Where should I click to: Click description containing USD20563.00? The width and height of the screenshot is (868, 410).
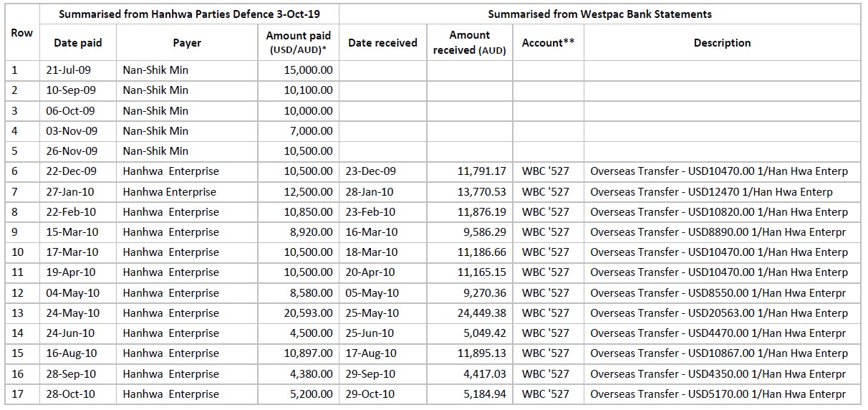(719, 313)
